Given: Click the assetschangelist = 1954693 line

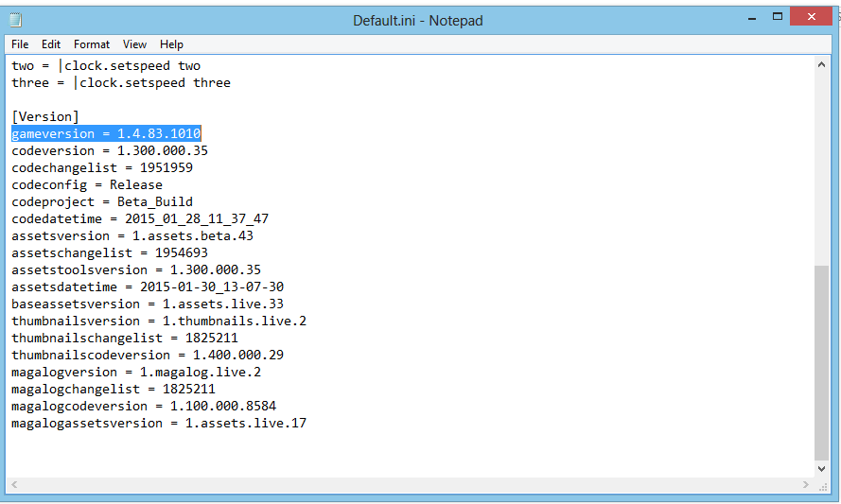Looking at the screenshot, I should click(110, 253).
